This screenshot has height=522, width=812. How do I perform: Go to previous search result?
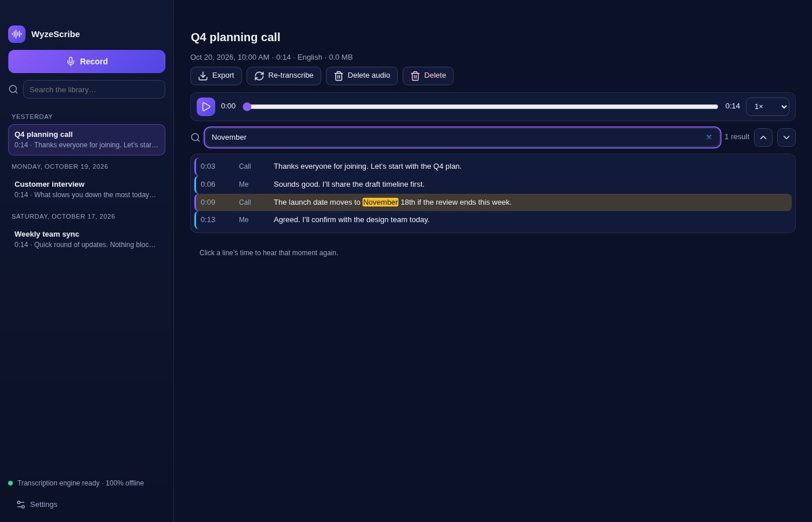(x=763, y=137)
